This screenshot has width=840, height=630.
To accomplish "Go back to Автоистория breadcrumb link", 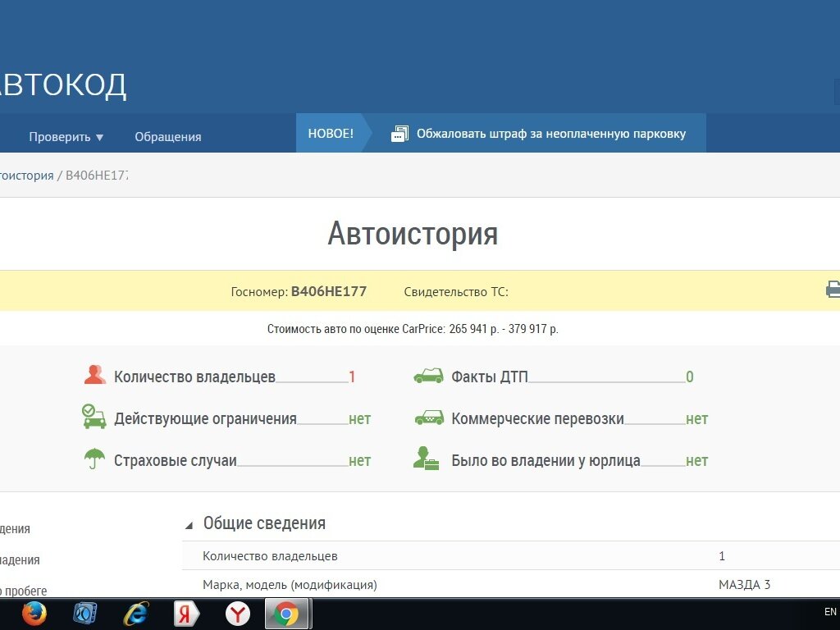I will (x=25, y=176).
